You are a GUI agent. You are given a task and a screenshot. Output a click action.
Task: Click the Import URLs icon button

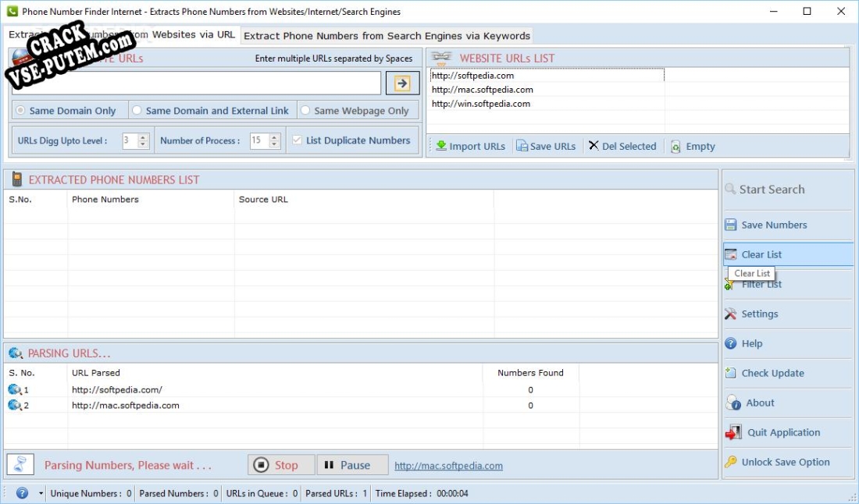pos(441,146)
